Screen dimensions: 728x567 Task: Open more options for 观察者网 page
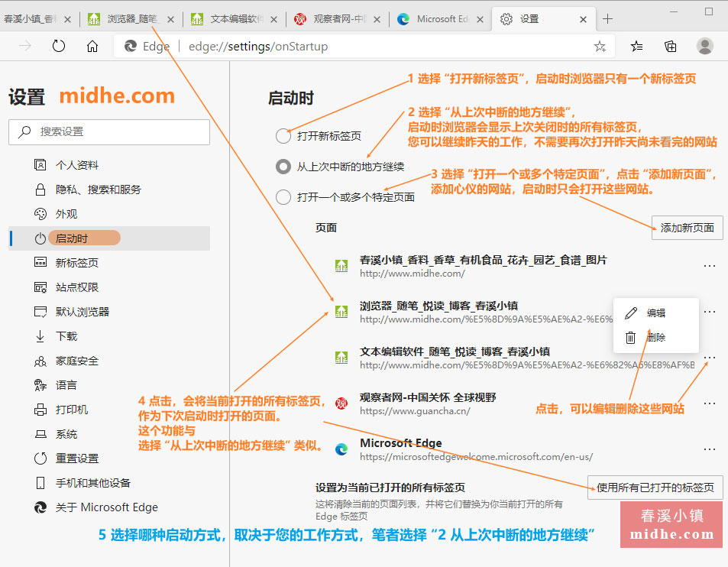710,403
